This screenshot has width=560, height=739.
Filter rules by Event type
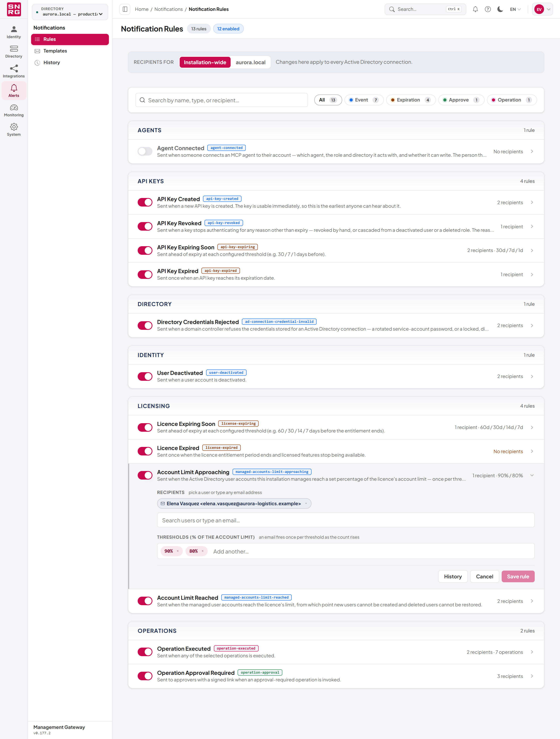pyautogui.click(x=364, y=100)
